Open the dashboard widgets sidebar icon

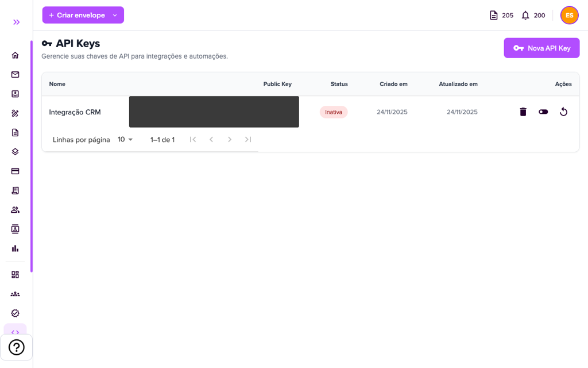15,275
